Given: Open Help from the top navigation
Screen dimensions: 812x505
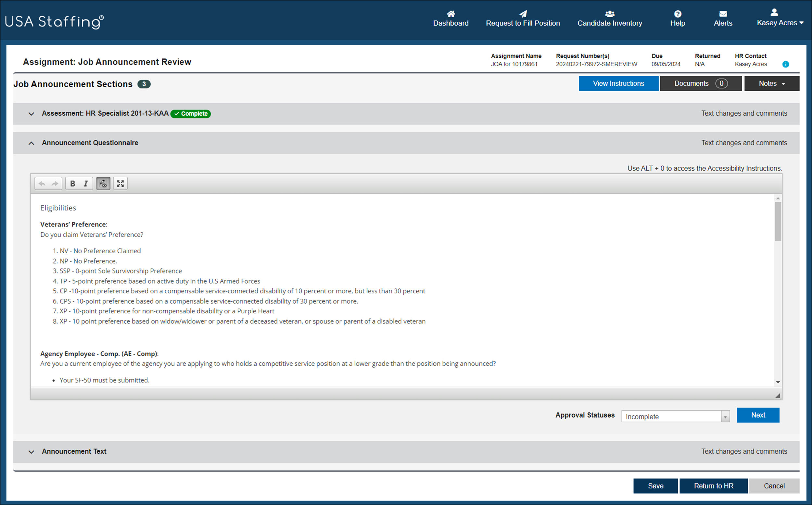Looking at the screenshot, I should point(678,19).
